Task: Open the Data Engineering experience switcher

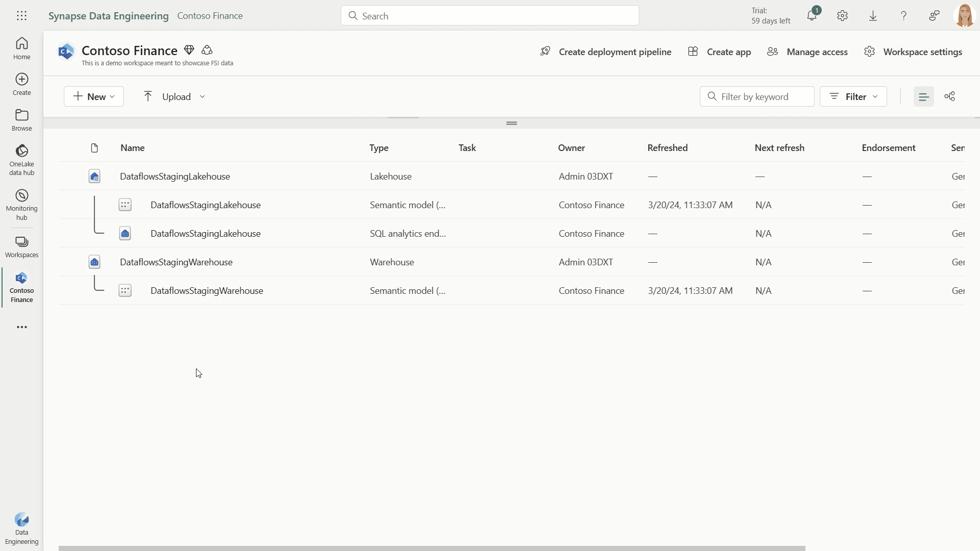Action: (x=21, y=529)
